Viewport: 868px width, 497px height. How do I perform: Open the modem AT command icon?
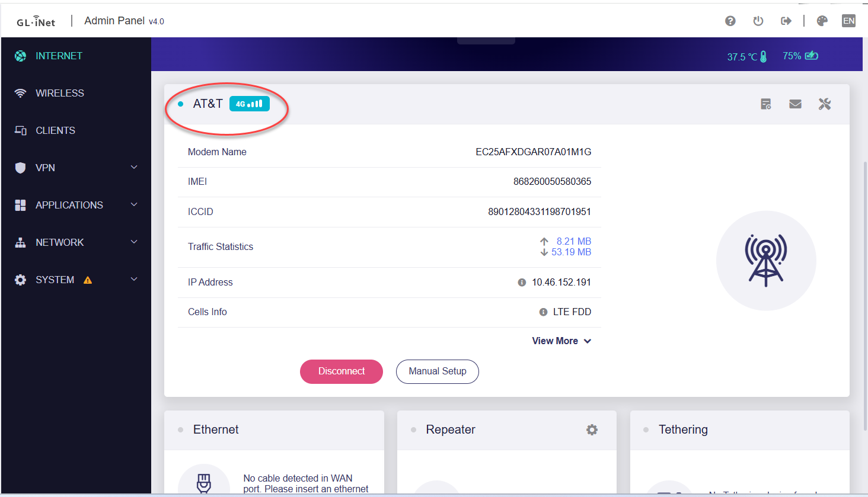pos(766,104)
